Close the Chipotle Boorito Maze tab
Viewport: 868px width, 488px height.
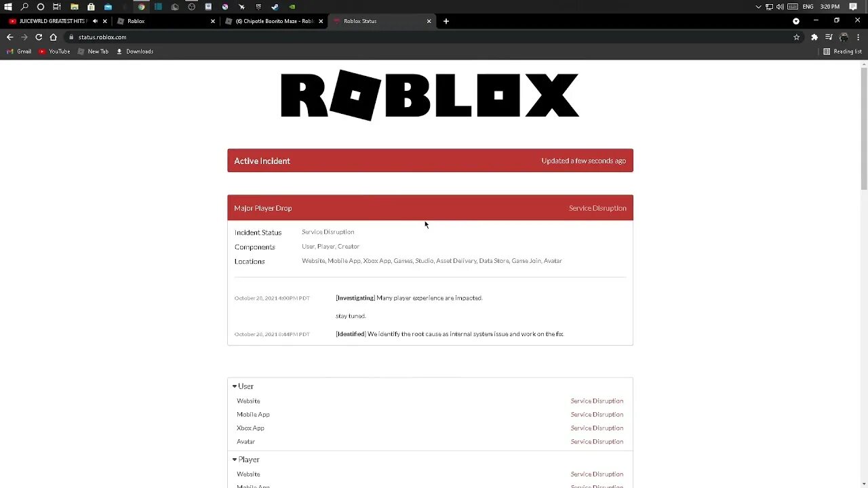point(321,21)
